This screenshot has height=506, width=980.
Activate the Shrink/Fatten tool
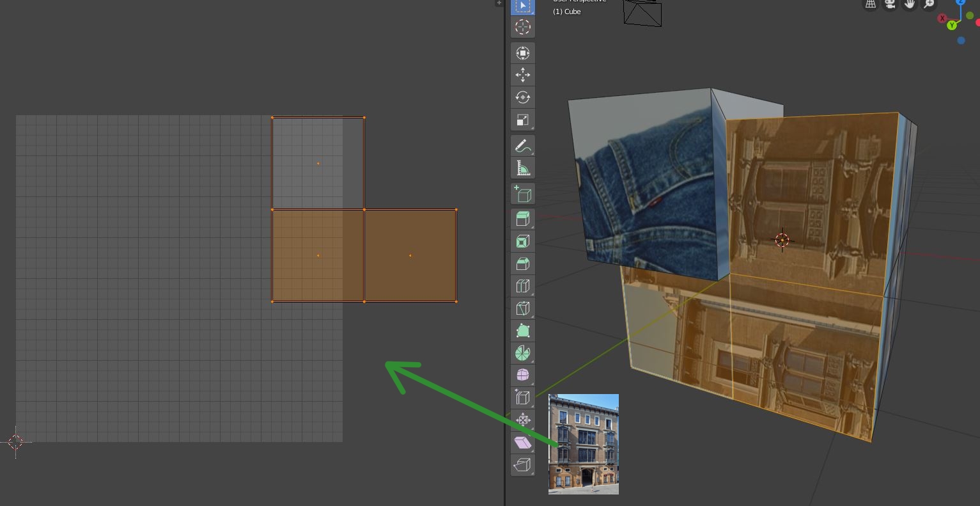(x=523, y=420)
